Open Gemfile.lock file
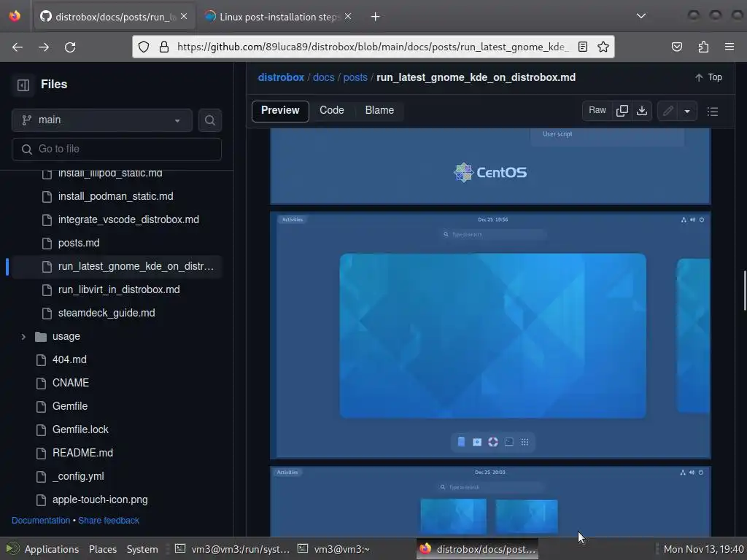747x560 pixels. click(x=80, y=429)
